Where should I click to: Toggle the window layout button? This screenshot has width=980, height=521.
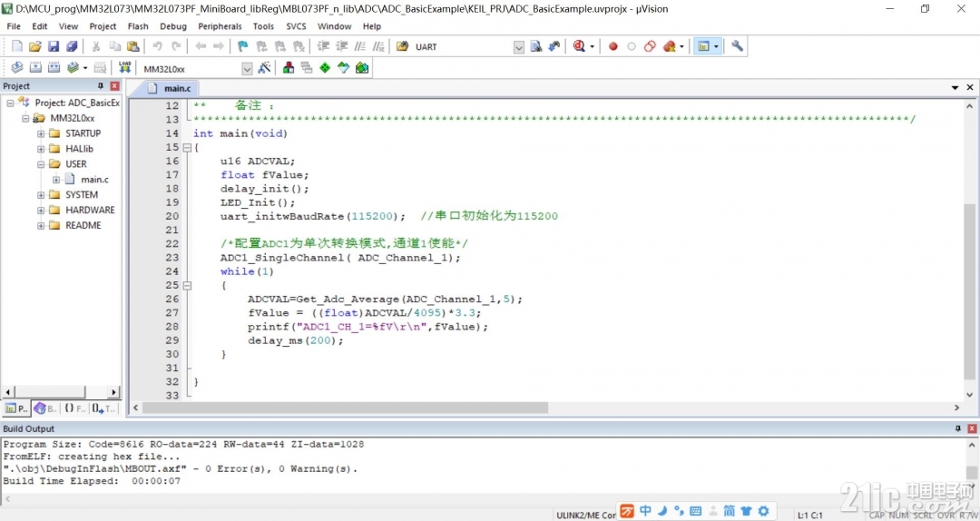704,46
